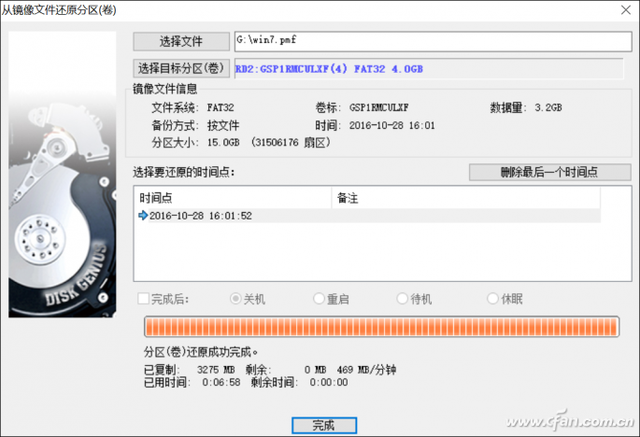The height and width of the screenshot is (437, 640).
Task: Select the RD2:GSP1RMCULXF(4) FAT32 target partition text
Action: pos(329,69)
